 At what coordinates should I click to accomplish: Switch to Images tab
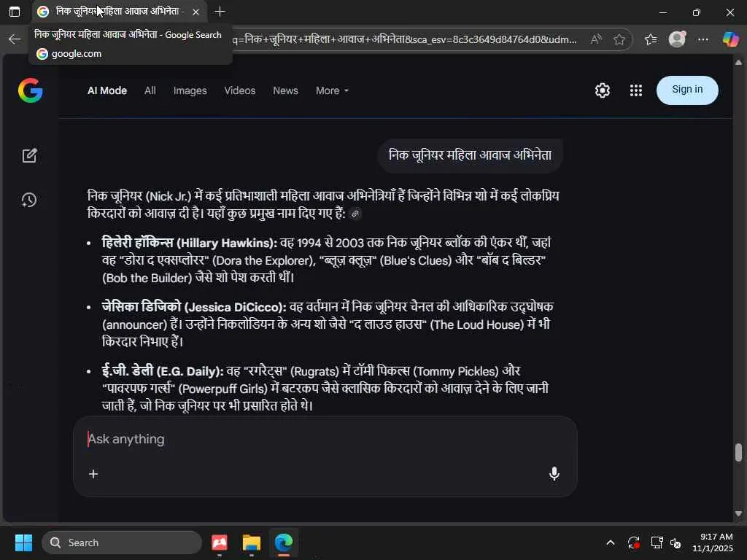[190, 90]
